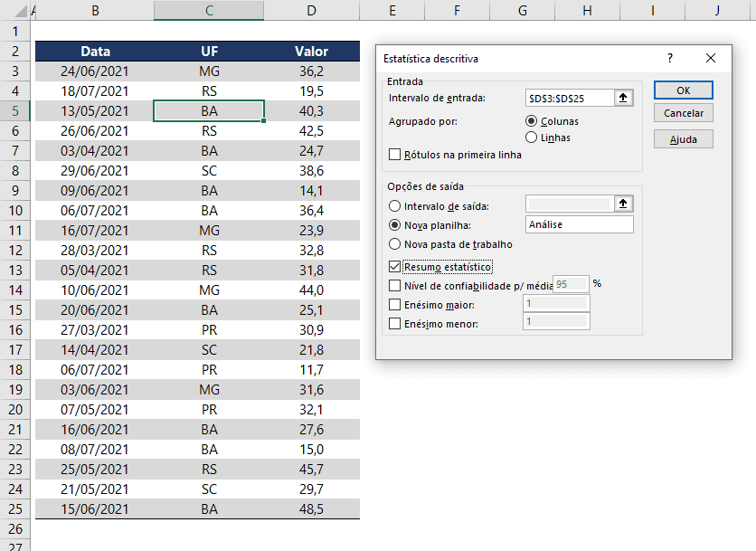
Task: Click the value cell 45,7
Action: (311, 470)
